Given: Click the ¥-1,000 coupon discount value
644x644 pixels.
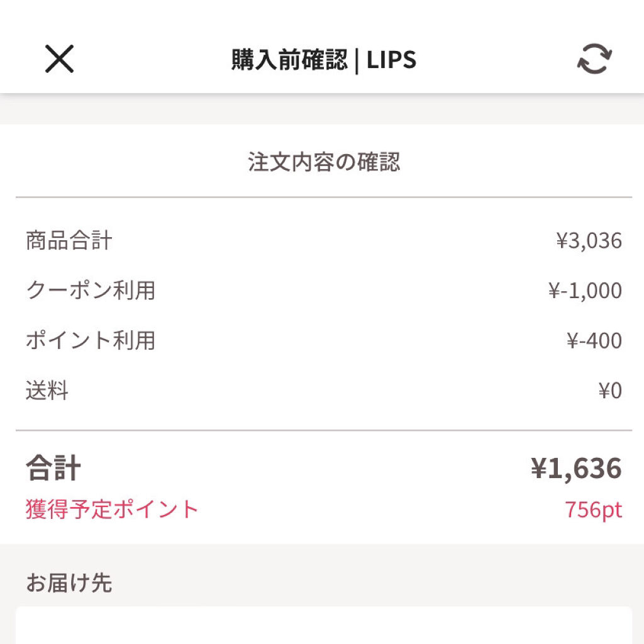Looking at the screenshot, I should (x=585, y=291).
